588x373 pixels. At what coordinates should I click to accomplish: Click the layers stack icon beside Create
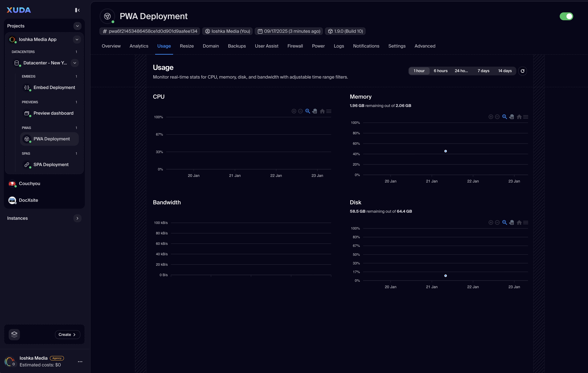pyautogui.click(x=14, y=334)
